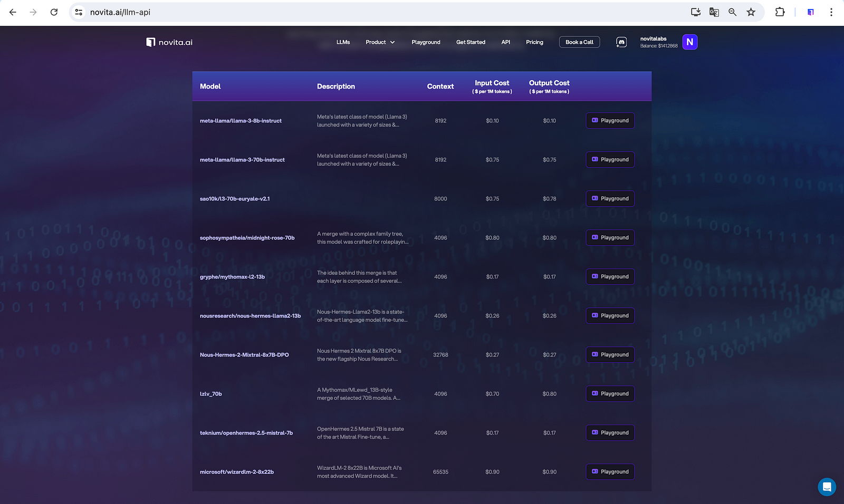Translate this page icon
Image resolution: width=844 pixels, height=504 pixels.
[x=714, y=12]
